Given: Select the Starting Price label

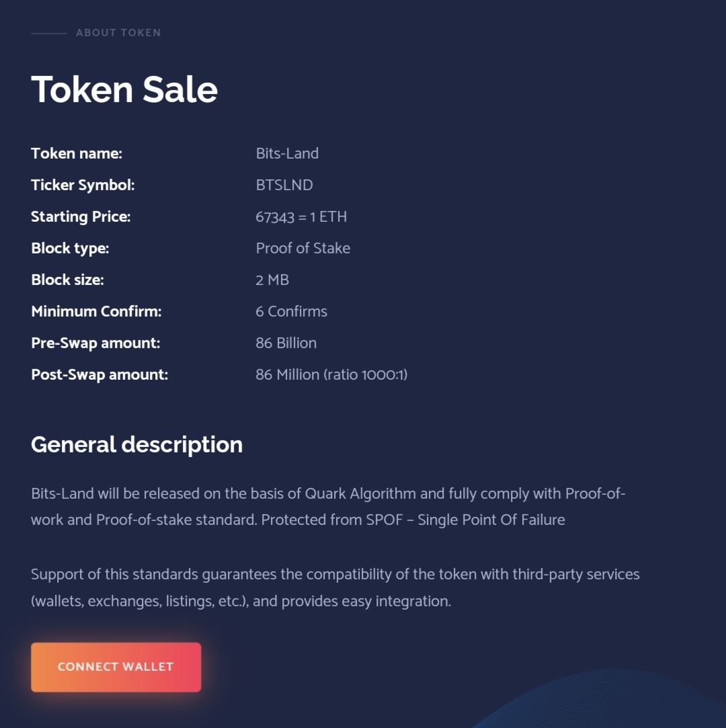Looking at the screenshot, I should (81, 217).
